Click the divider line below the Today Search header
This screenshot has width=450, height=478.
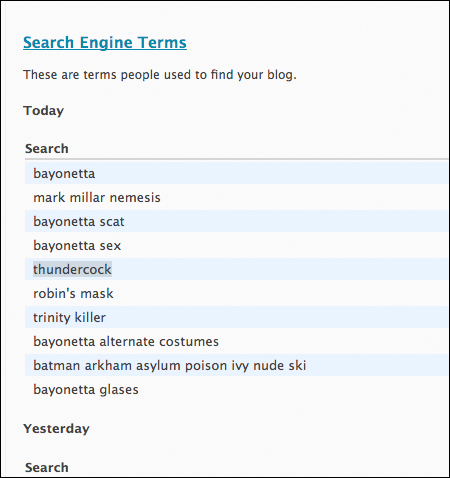236,159
